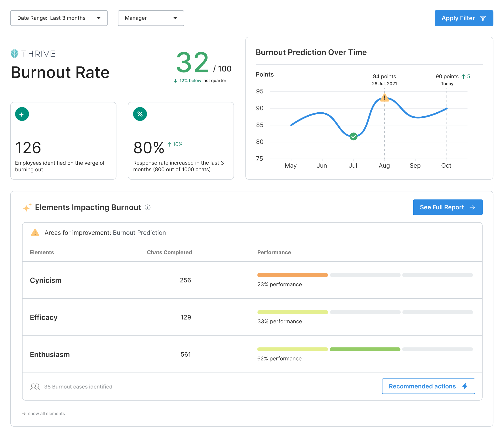Click the May label on chart axis
The height and width of the screenshot is (437, 504).
[x=291, y=166]
